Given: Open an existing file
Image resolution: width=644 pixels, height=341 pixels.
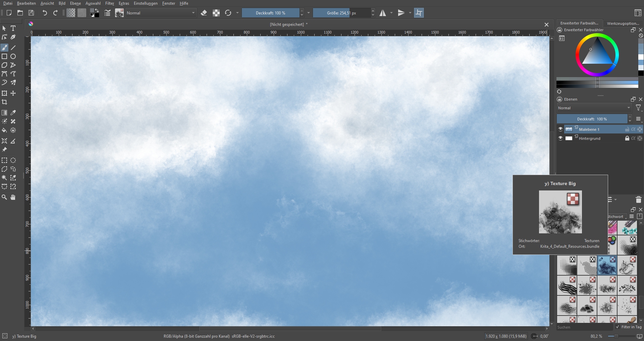Looking at the screenshot, I should [20, 13].
